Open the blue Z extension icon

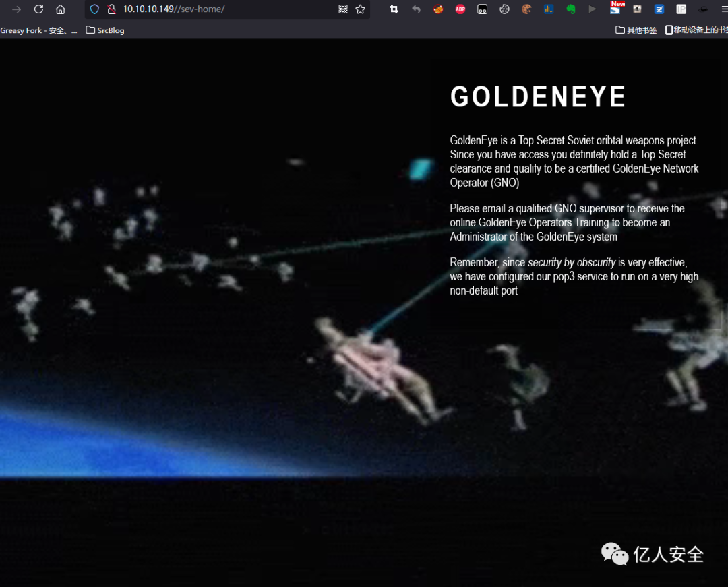tap(659, 9)
